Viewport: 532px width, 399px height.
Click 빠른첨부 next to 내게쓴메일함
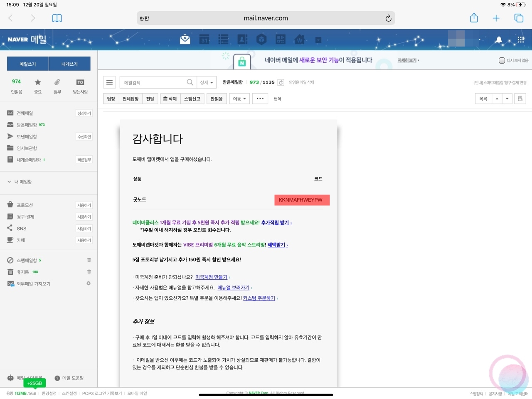point(84,160)
